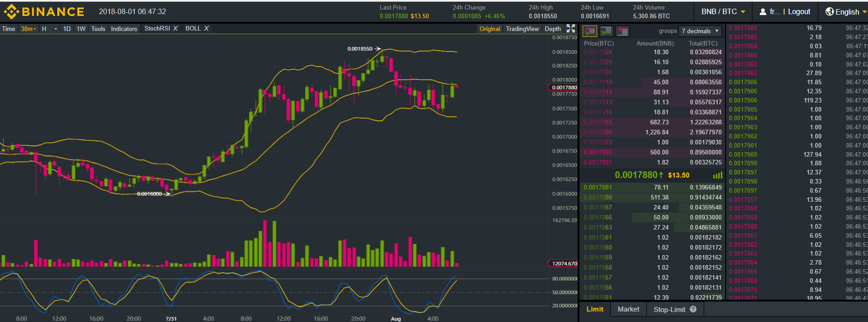Open help icon next to Stop-Limit
The height and width of the screenshot is (322, 868).
pos(693,309)
